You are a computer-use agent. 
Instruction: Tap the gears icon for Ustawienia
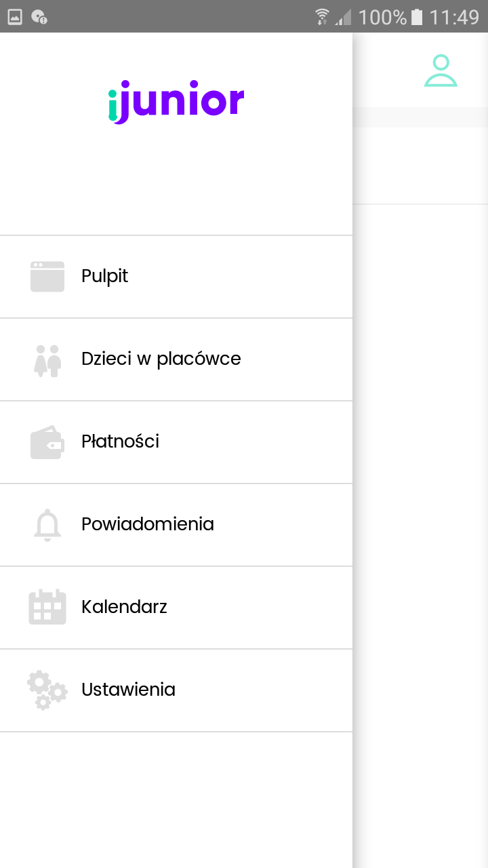pyautogui.click(x=47, y=690)
